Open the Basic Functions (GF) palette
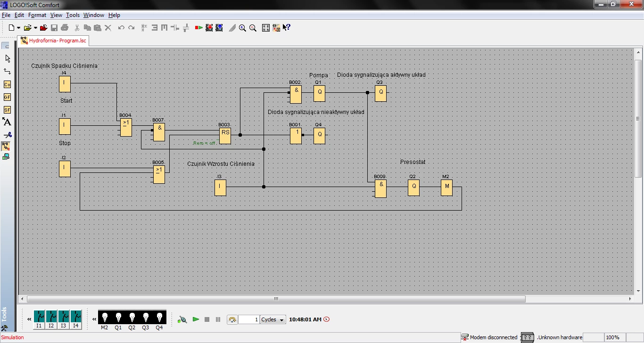This screenshot has height=343, width=644. [7, 97]
